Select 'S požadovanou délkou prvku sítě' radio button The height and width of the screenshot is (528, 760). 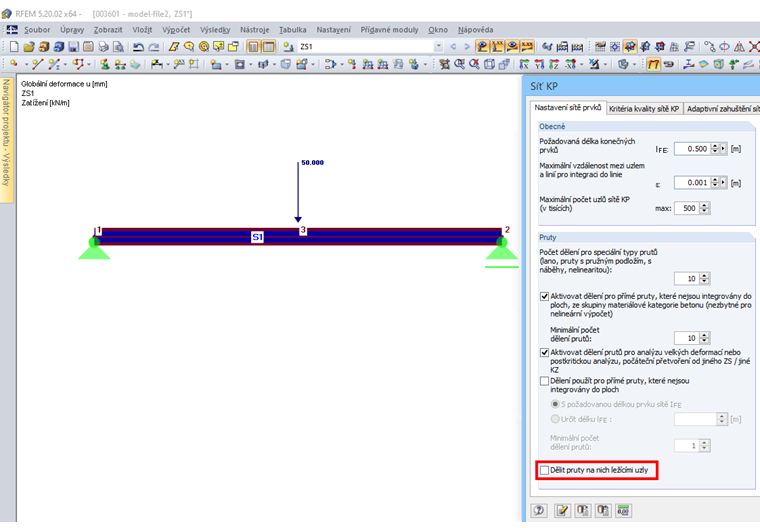coord(555,404)
